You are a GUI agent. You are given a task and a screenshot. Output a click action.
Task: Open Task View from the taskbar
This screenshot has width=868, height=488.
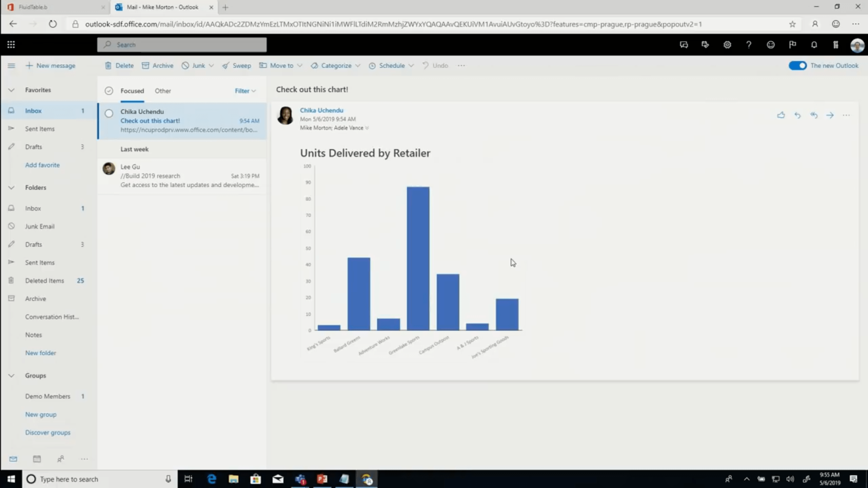pos(188,479)
